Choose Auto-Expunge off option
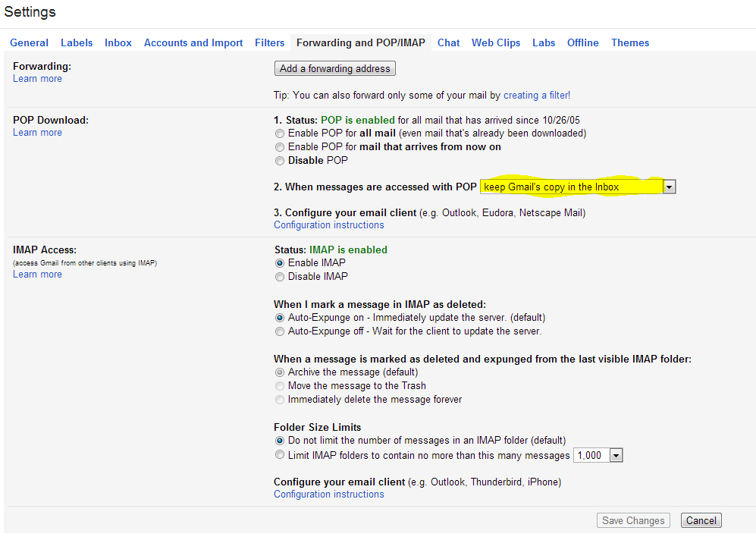Viewport: 756px width, 540px height. click(x=280, y=331)
